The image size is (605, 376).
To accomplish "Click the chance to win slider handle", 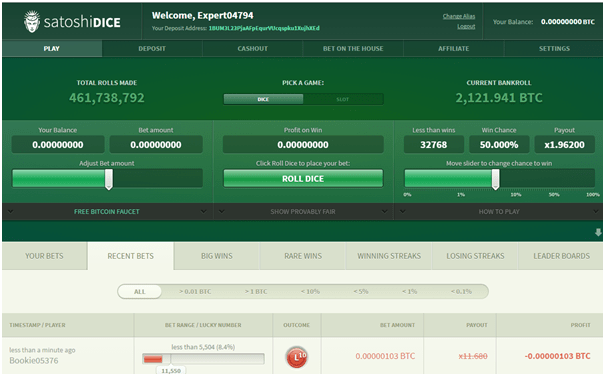I will [495, 179].
